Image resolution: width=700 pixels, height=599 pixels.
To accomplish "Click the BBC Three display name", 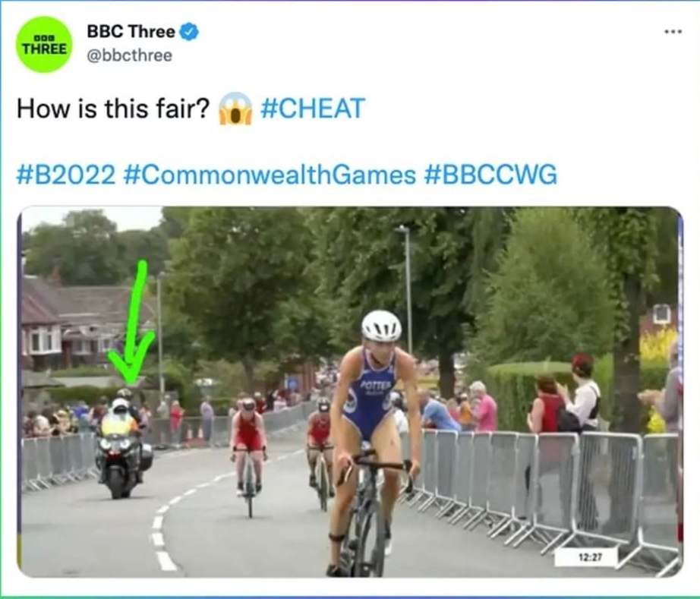I will (x=131, y=31).
